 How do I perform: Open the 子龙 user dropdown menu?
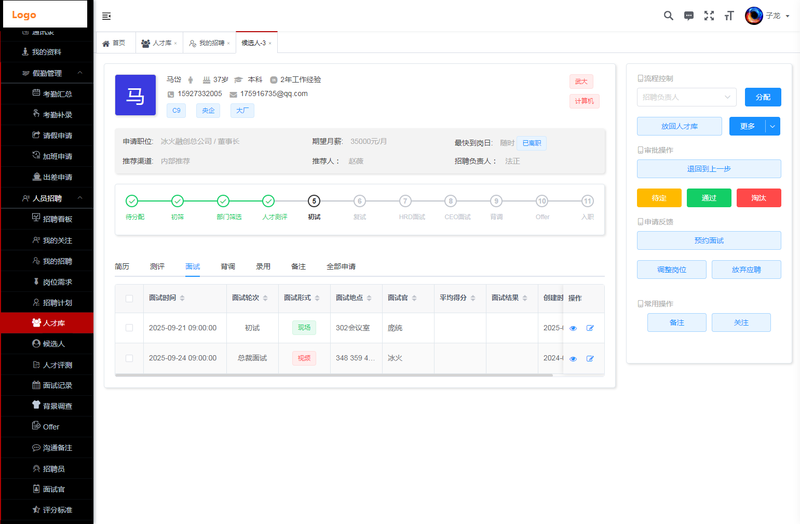point(778,16)
